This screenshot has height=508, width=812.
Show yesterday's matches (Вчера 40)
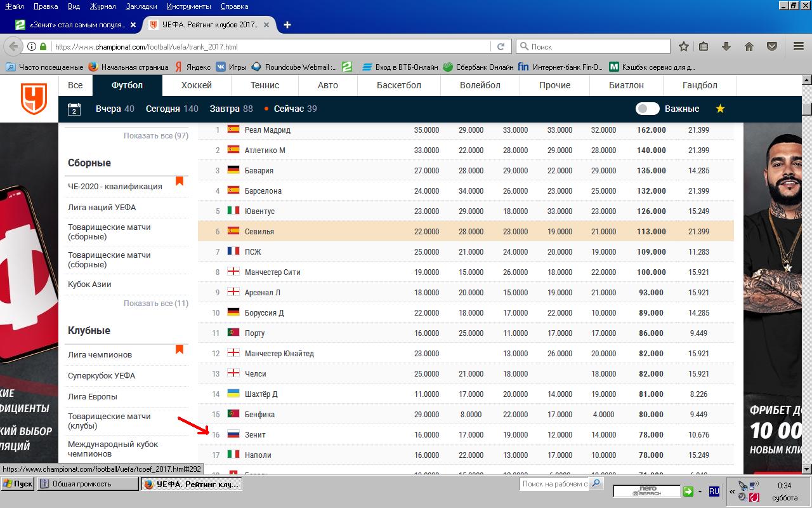[x=115, y=109]
